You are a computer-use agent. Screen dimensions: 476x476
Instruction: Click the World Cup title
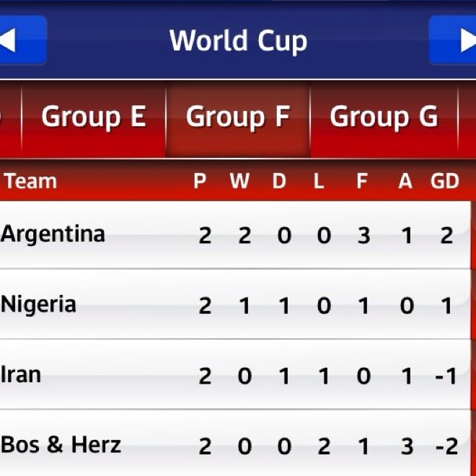[238, 40]
